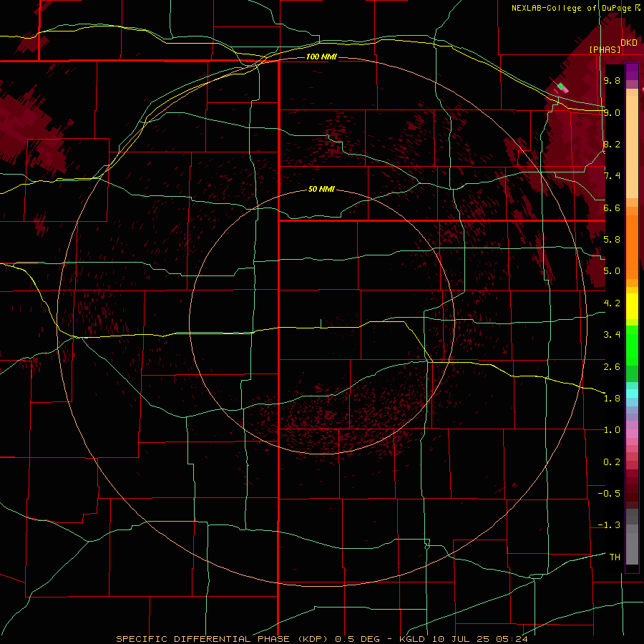Viewport: 644px width, 644px height.
Task: Click the 9.8 scale value
Action: (x=612, y=80)
